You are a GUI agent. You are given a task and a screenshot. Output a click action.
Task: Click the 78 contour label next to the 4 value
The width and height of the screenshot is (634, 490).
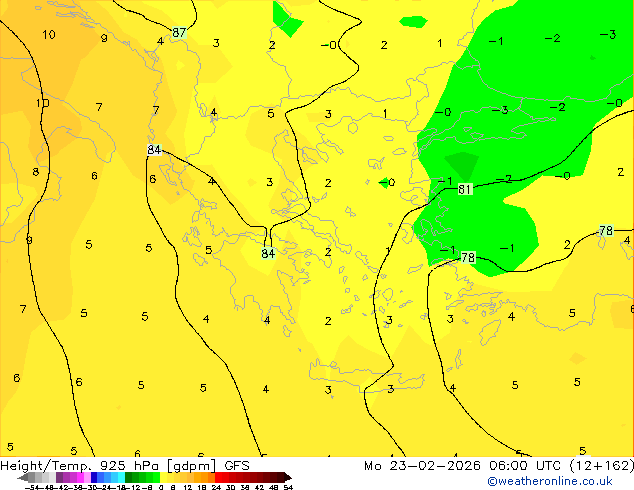tap(606, 231)
